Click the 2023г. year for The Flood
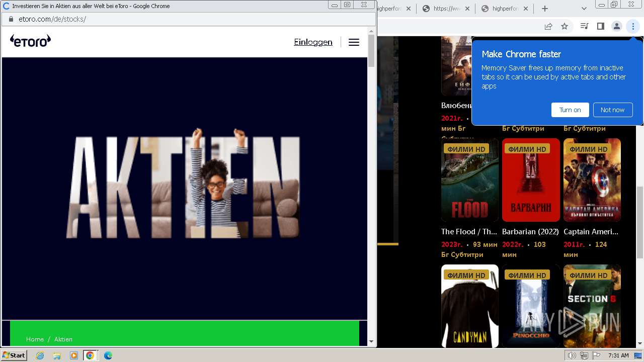644x362 pixels. (452, 244)
